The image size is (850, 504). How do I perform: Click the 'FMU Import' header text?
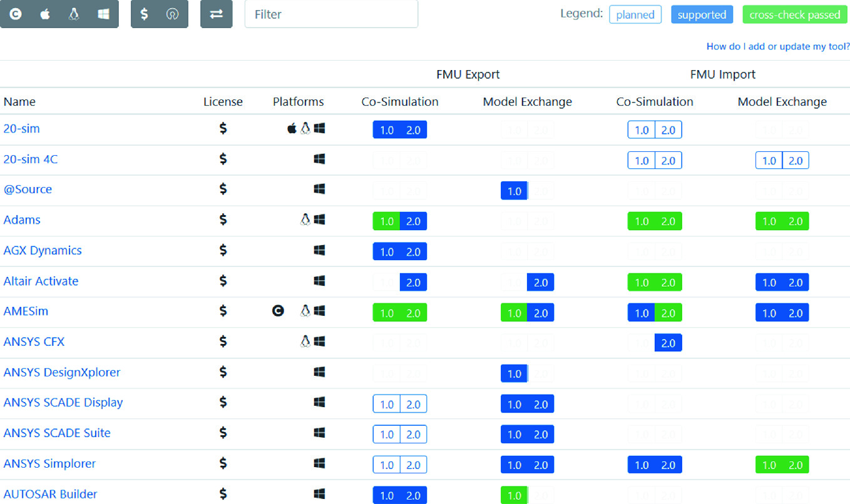723,74
